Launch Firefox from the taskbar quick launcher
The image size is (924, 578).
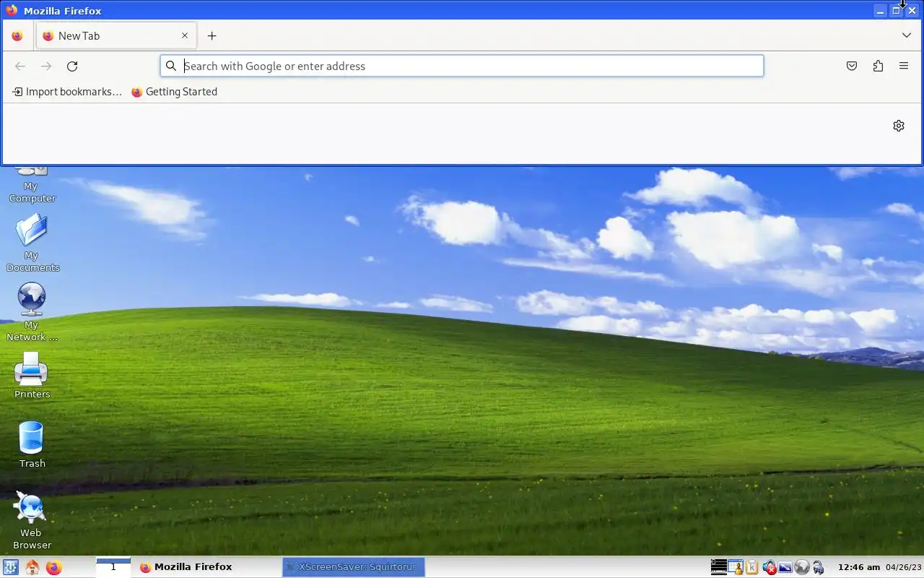coord(54,567)
